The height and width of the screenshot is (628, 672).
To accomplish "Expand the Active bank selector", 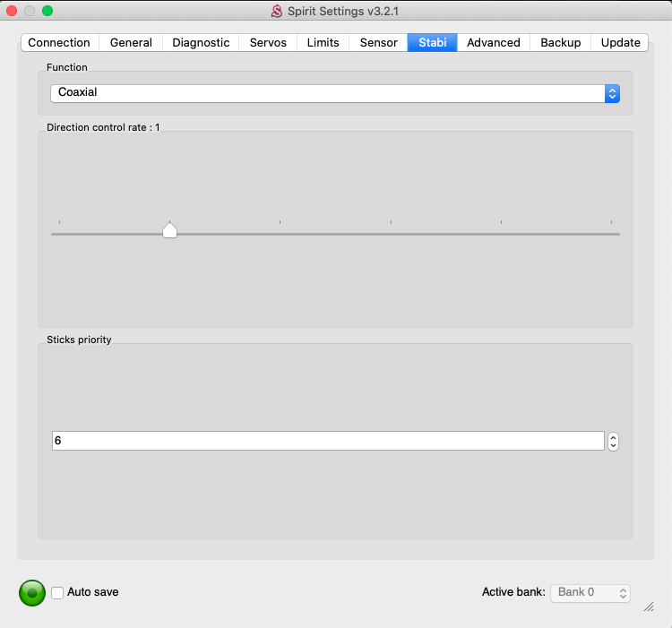I will 590,592.
